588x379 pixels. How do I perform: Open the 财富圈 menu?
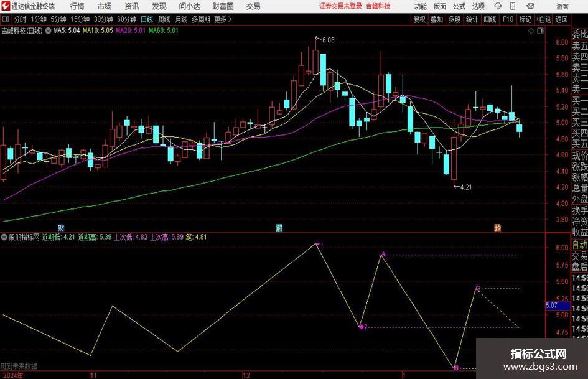(223, 6)
